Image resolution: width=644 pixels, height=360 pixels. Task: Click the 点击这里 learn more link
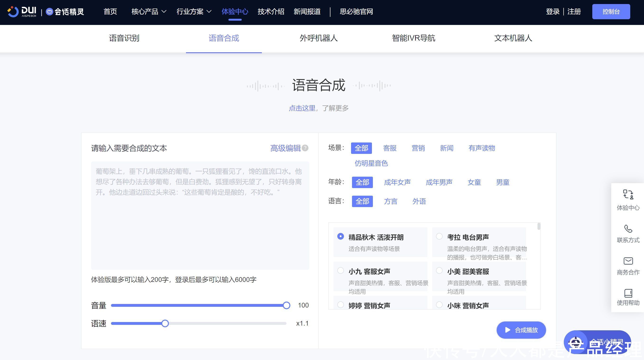pyautogui.click(x=302, y=108)
